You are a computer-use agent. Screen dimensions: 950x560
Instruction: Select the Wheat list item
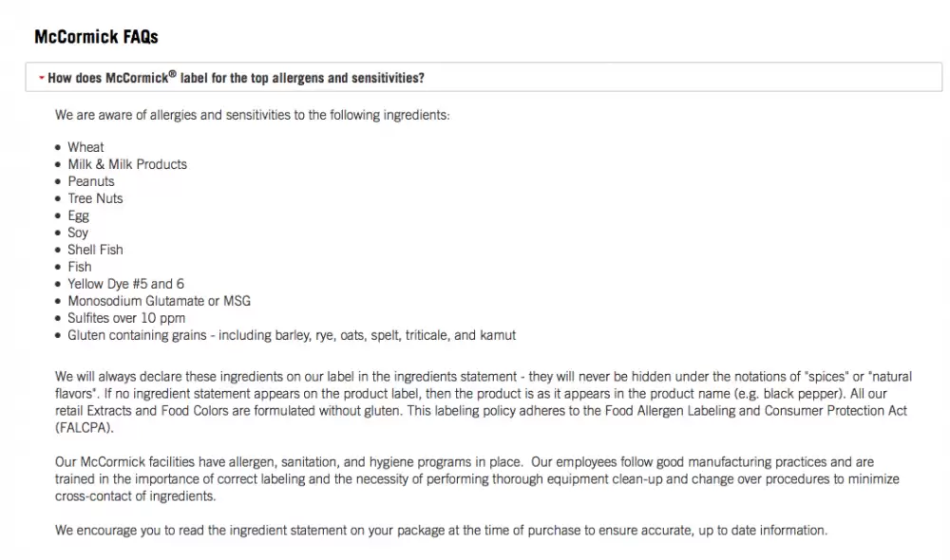(x=85, y=147)
